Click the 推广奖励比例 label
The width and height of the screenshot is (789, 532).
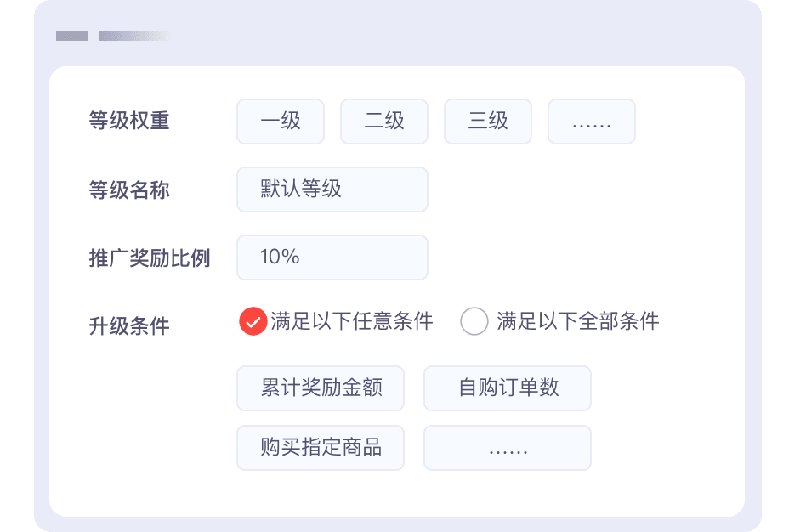coord(150,258)
